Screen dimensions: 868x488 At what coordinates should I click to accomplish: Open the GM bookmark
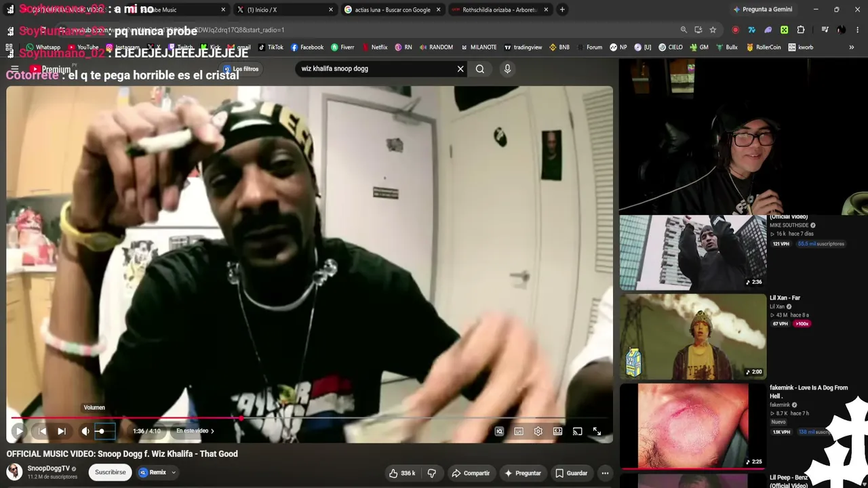699,47
